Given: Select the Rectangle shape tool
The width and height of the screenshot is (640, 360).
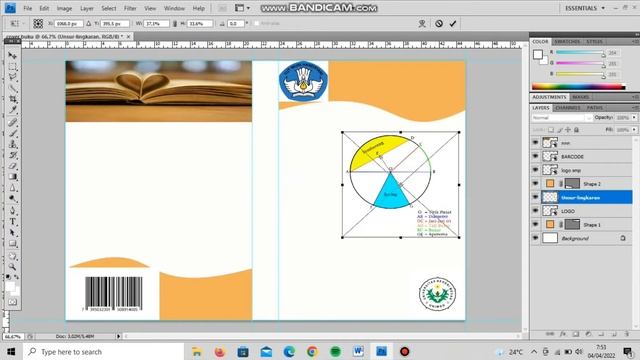Looking at the screenshot, I should 13,244.
